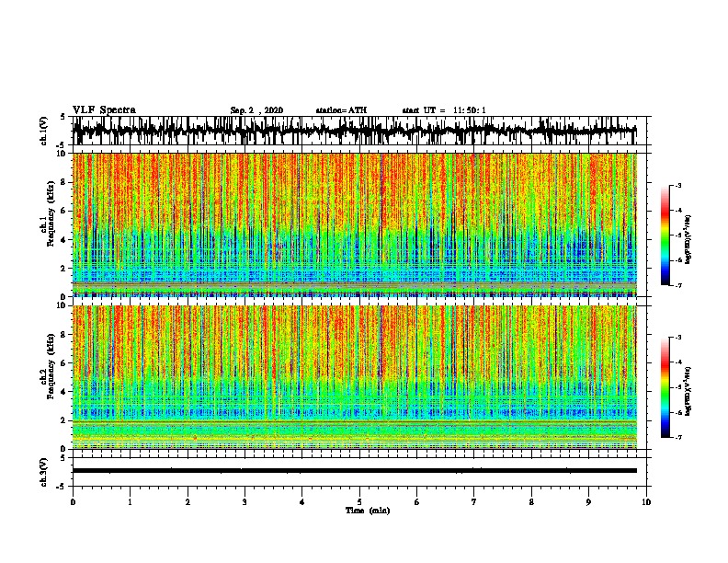Image resolution: width=728 pixels, height=563 pixels.
Task: Click the ch.3 flat voltage trace
Action: pyautogui.click(x=354, y=471)
